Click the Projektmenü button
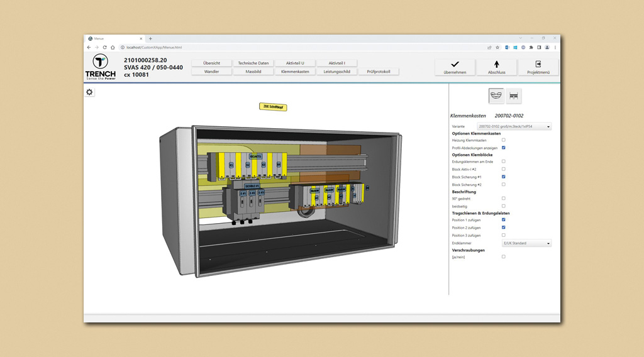Viewport: 644px width, 357px height. (x=538, y=67)
